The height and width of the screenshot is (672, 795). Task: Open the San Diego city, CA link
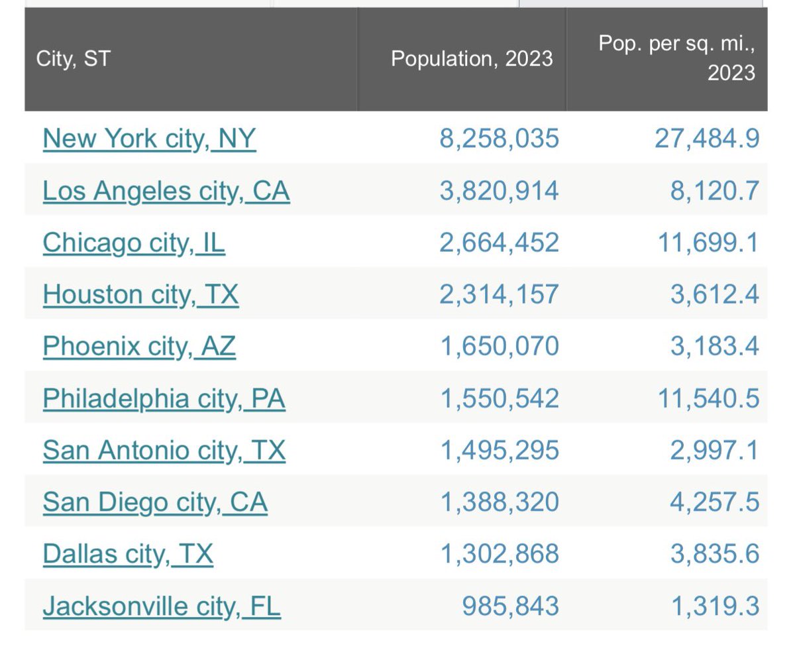155,502
